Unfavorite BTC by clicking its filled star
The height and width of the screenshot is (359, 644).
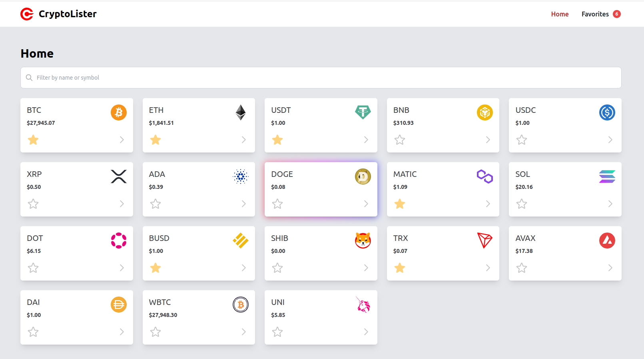(33, 140)
